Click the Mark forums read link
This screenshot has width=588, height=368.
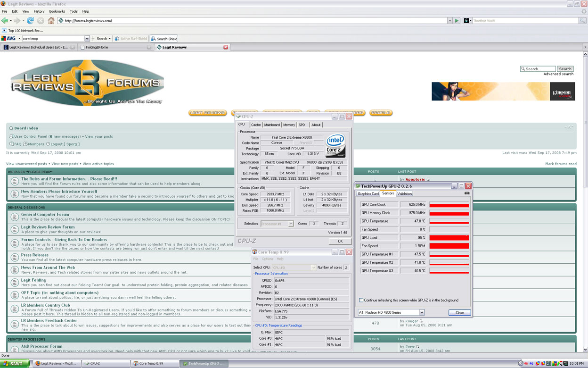pyautogui.click(x=561, y=164)
